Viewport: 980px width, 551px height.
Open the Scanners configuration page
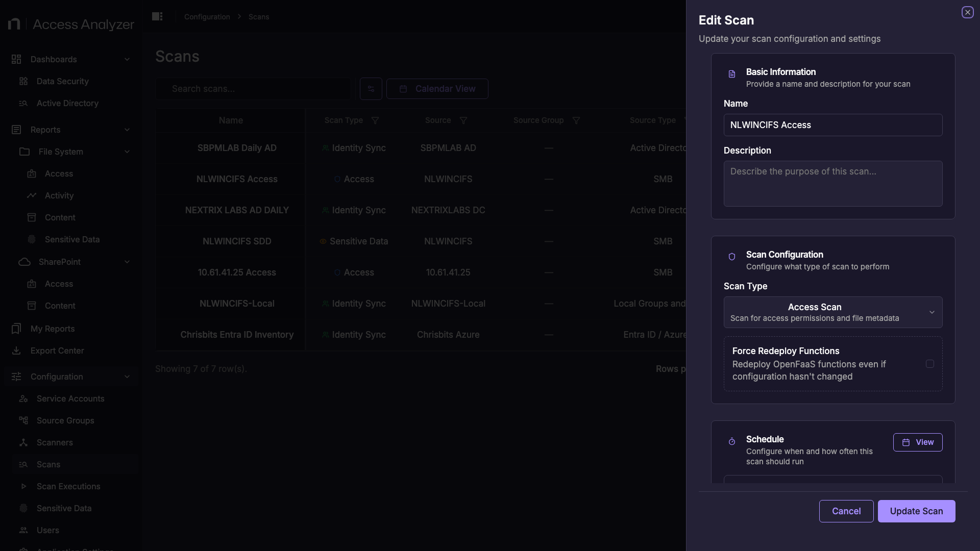55,442
